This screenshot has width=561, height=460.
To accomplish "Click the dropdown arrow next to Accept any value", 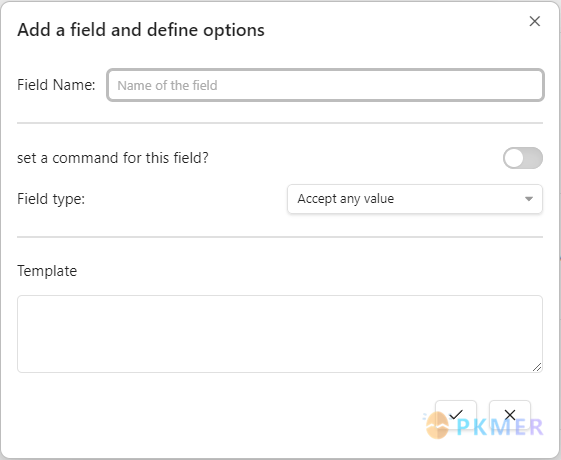I will [x=528, y=199].
